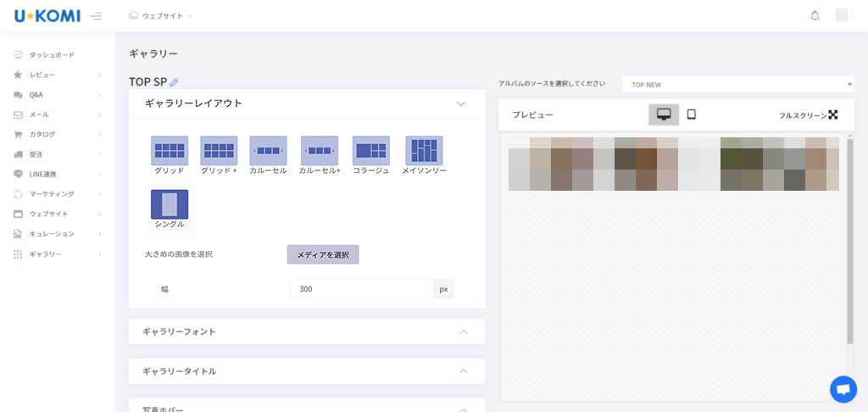868x412 pixels.
Task: Click the truck icon beside 受注
Action: click(x=18, y=154)
